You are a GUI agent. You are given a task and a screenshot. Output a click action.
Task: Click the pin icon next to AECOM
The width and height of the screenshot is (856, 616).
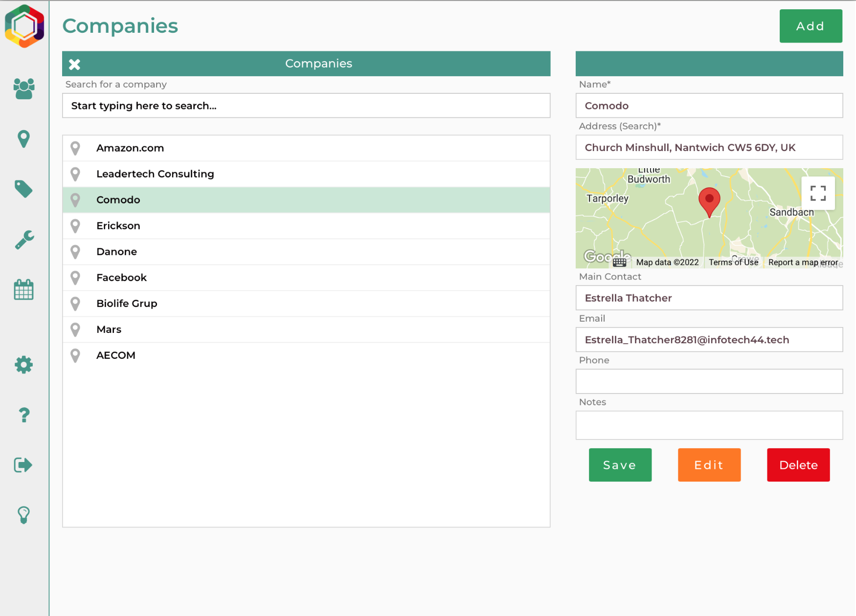pyautogui.click(x=75, y=355)
